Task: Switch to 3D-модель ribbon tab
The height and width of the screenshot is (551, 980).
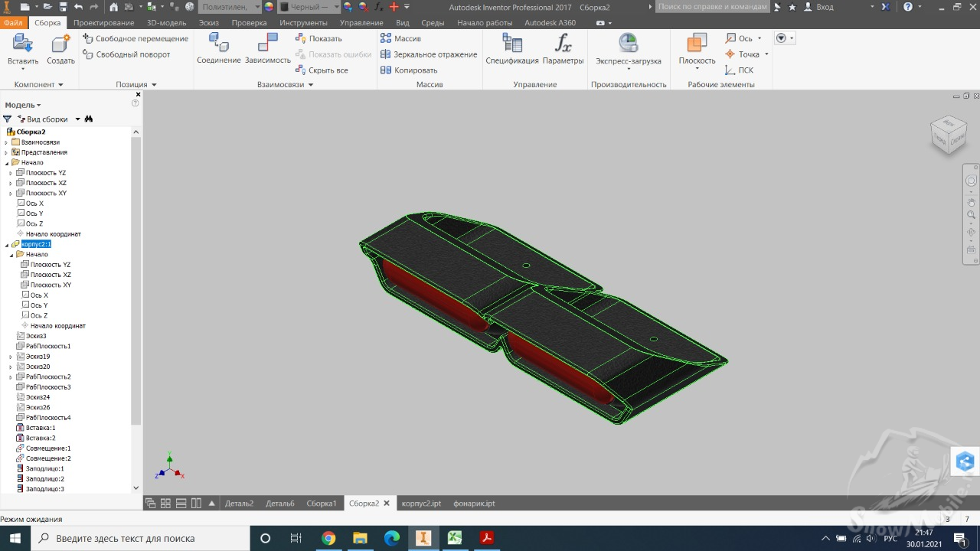Action: [166, 23]
